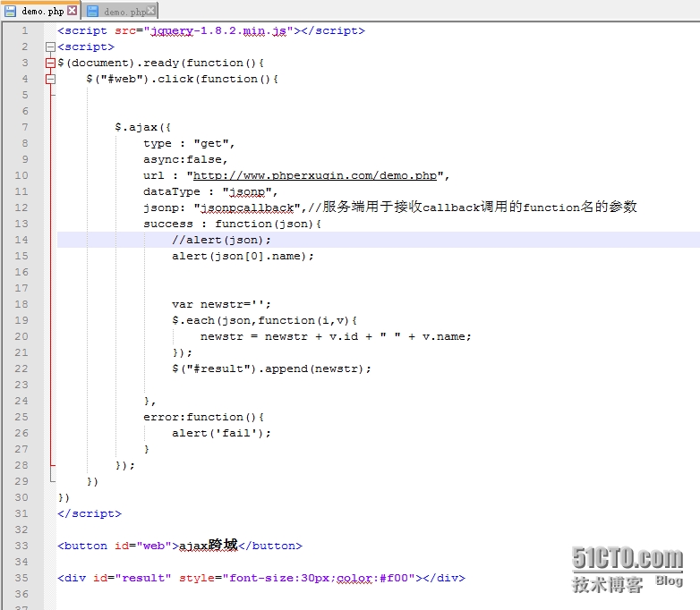This screenshot has height=610, width=700.
Task: Collapse the document.ready fold marker on line 3
Action: 50,63
